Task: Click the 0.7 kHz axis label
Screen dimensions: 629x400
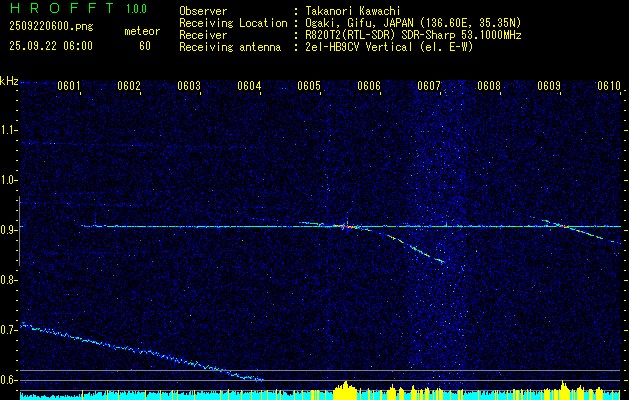Action: (7, 330)
